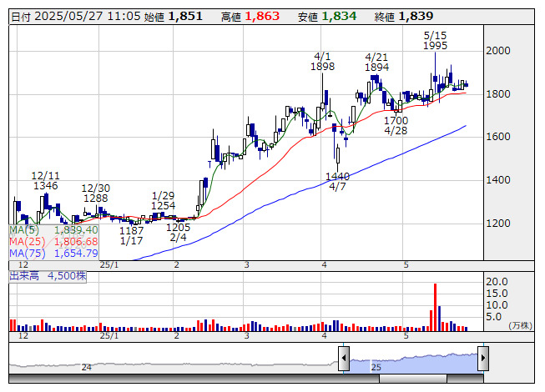Screen dimensions: 545x392
Task: Click the left range handle in navigator
Action: (344, 359)
